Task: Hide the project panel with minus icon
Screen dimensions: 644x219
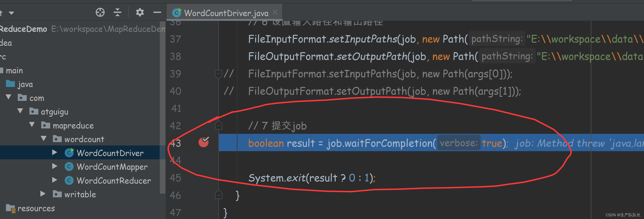Action: 157,12
